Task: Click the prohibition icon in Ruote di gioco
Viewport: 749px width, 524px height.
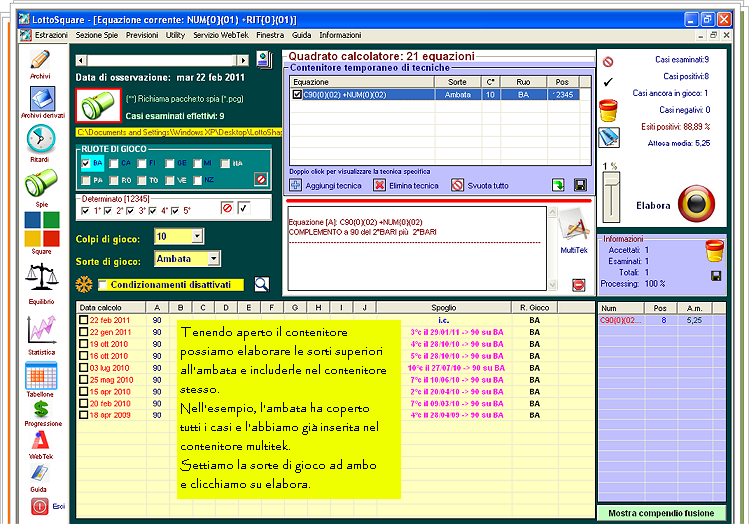Action: pos(261,180)
